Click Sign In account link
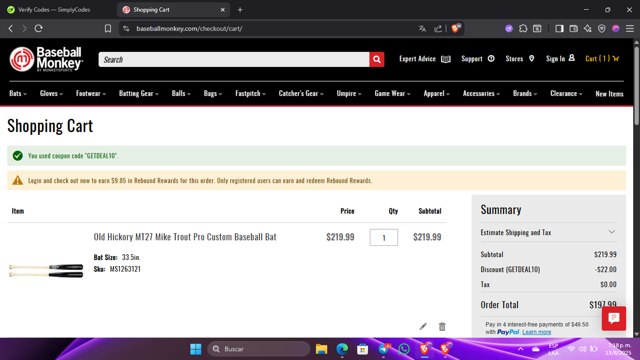 (560, 59)
